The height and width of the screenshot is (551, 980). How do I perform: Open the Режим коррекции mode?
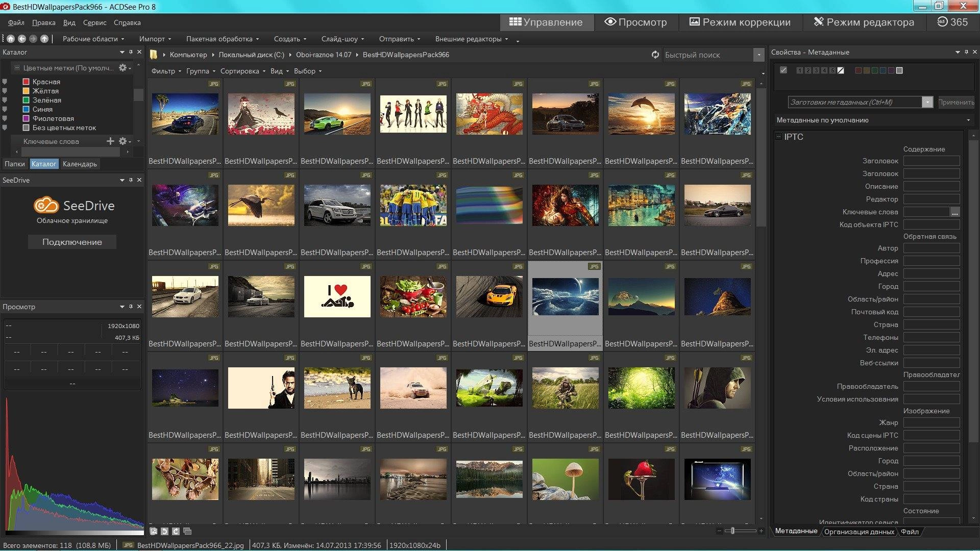(x=740, y=22)
